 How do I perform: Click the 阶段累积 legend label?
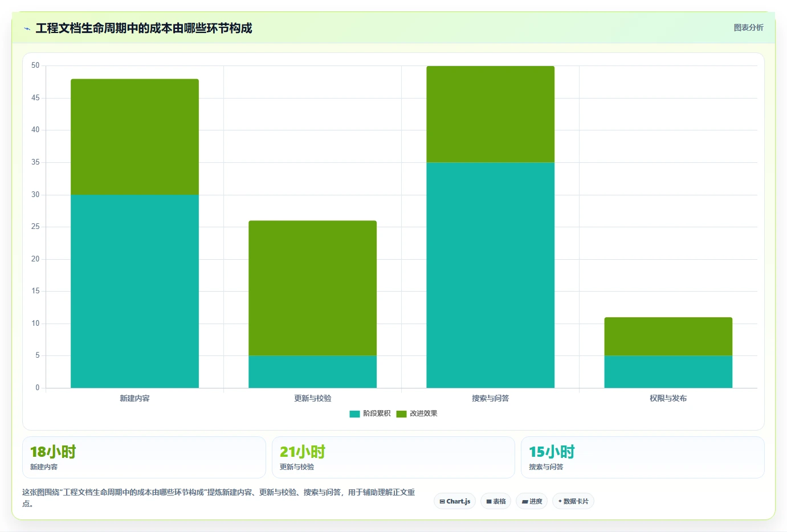(x=377, y=414)
